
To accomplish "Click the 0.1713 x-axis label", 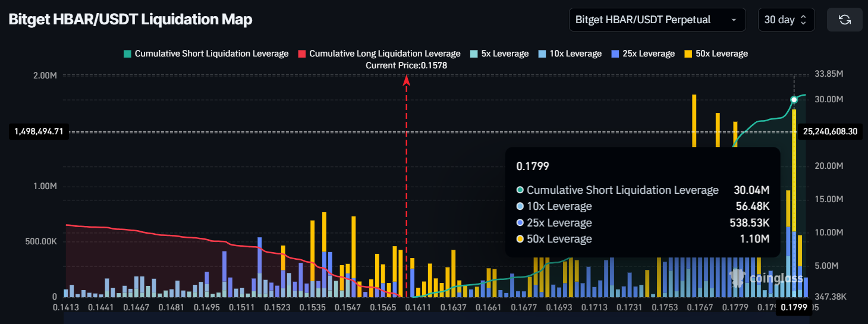I will [x=595, y=307].
